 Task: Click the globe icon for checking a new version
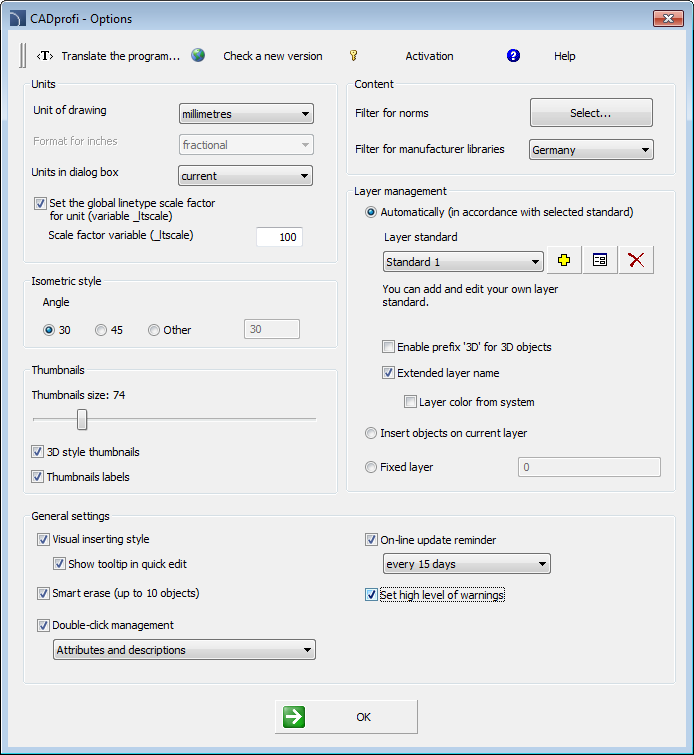point(198,55)
